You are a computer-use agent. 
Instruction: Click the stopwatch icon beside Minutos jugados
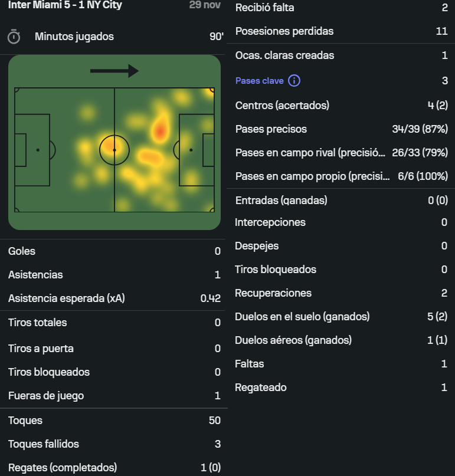click(14, 37)
